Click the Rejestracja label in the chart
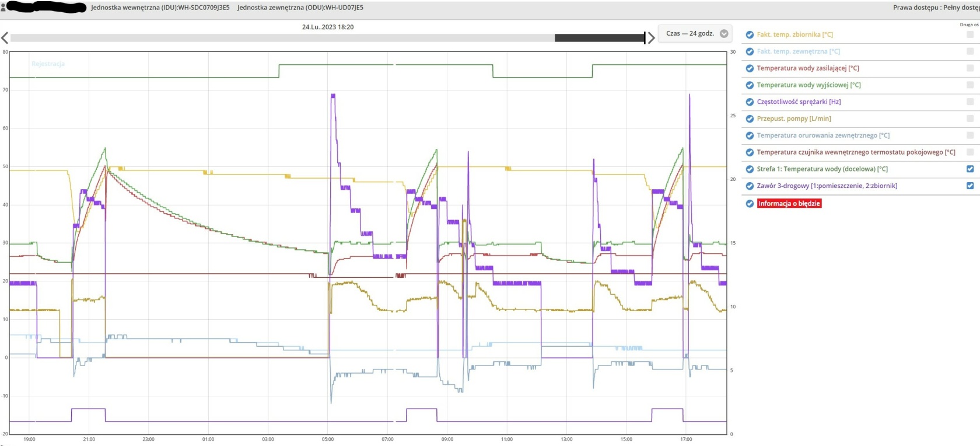 (x=48, y=64)
